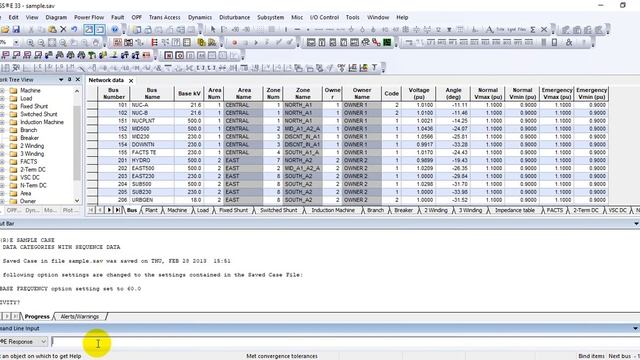Image resolution: width=640 pixels, height=360 pixels.
Task: Click the URBGEN bus name cell
Action: [x=152, y=200]
